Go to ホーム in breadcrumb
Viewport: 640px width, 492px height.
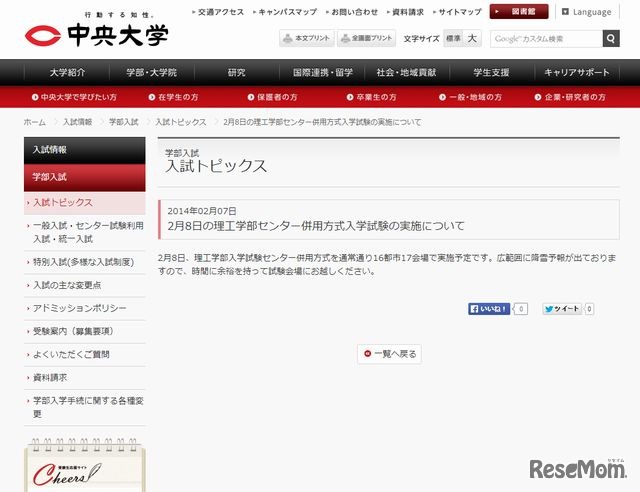(x=35, y=122)
